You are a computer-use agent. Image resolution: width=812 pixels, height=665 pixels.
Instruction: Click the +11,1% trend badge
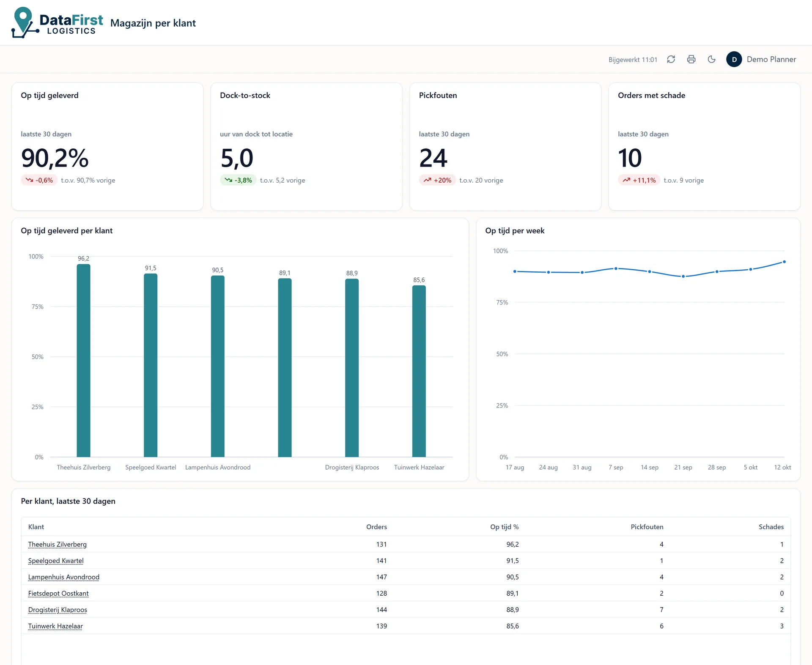pyautogui.click(x=639, y=180)
